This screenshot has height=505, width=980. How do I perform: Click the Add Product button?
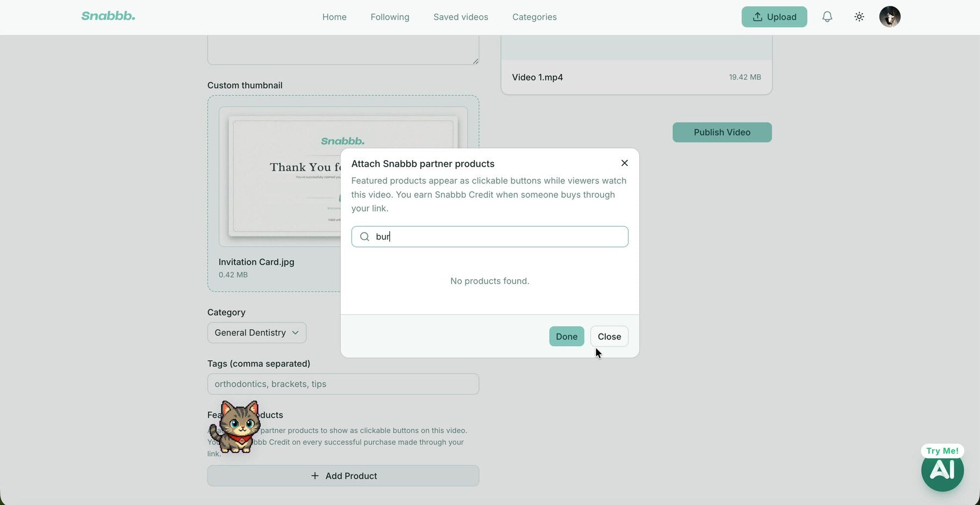tap(343, 476)
